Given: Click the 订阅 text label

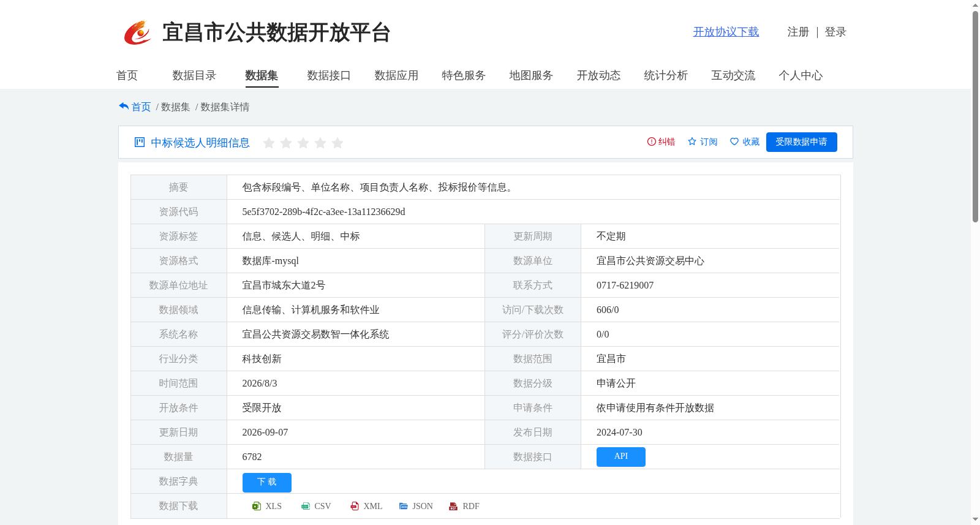Looking at the screenshot, I should pos(709,142).
